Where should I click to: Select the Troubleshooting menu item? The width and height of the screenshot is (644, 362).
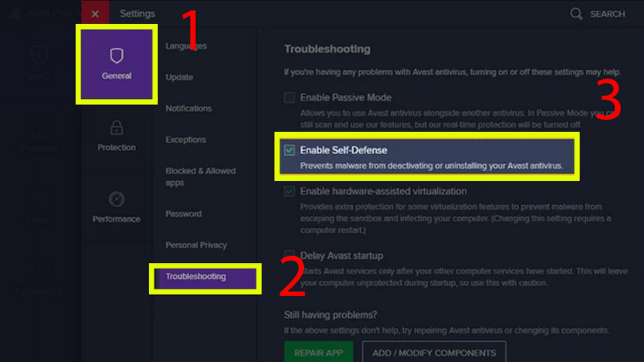(x=205, y=278)
